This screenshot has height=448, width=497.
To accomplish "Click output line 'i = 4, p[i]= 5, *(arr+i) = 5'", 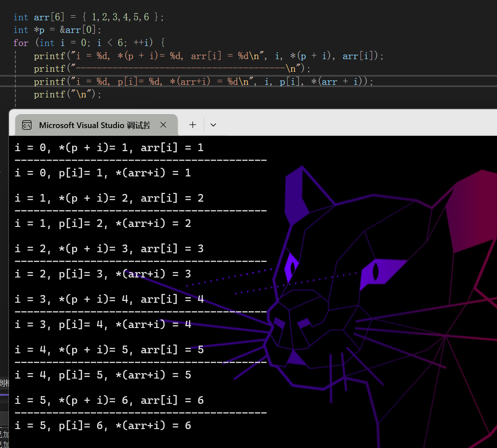I will (103, 375).
